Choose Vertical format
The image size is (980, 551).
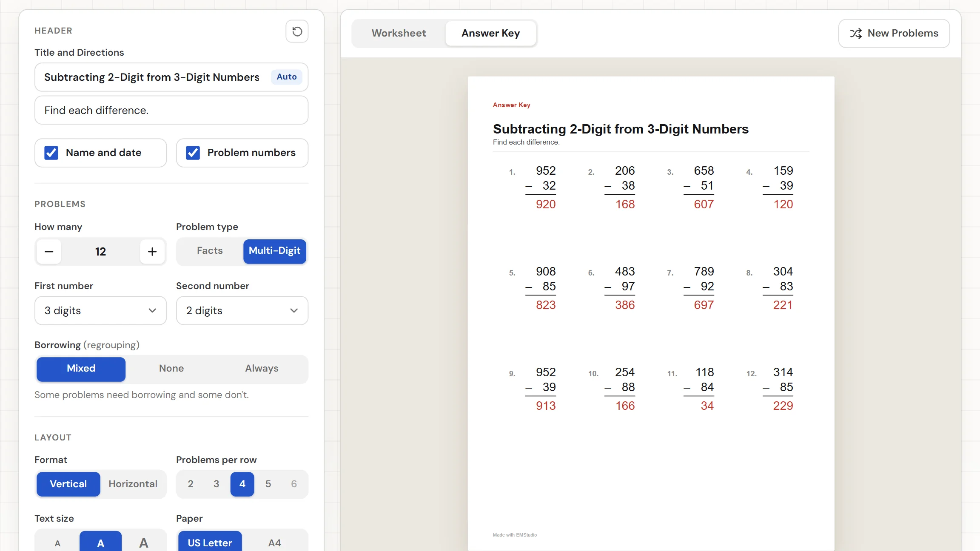click(x=68, y=484)
